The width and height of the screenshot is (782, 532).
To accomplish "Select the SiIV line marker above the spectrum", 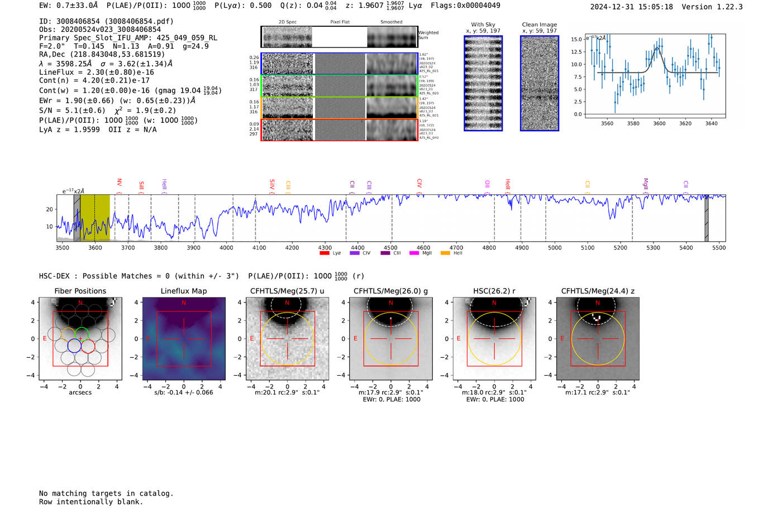I will (272, 186).
